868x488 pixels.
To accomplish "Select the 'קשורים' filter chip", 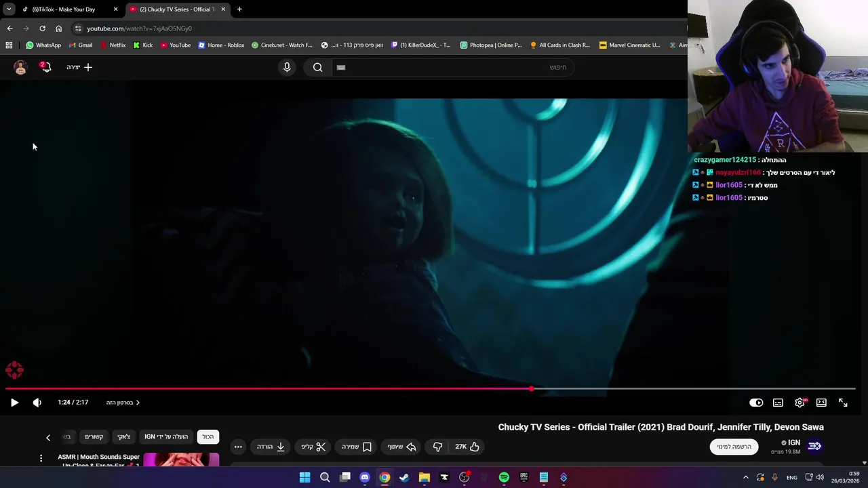I will [94, 436].
